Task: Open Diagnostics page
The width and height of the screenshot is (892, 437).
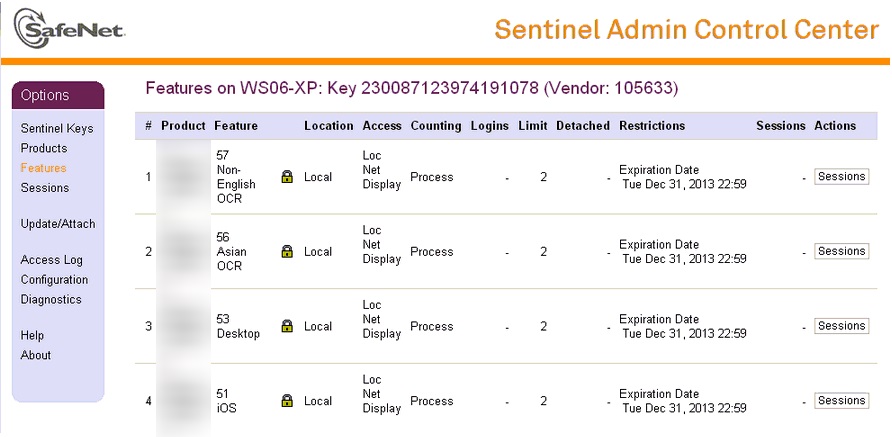Action: (51, 299)
